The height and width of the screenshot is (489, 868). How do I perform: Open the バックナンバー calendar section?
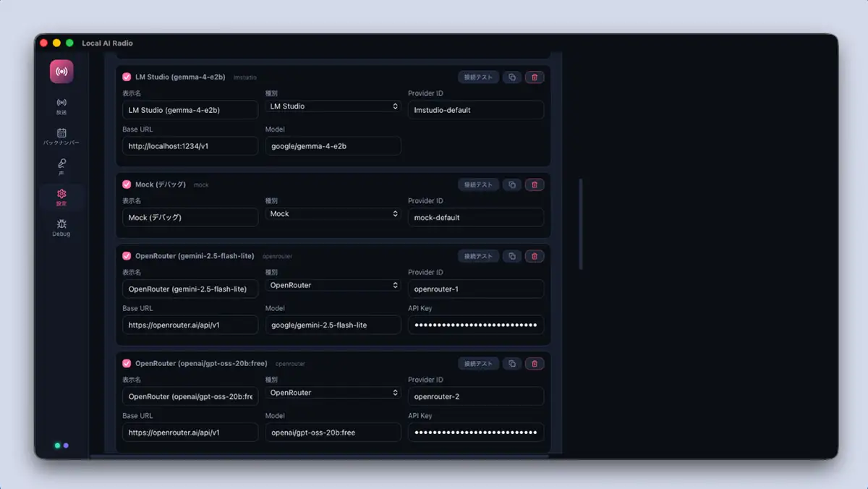61,137
